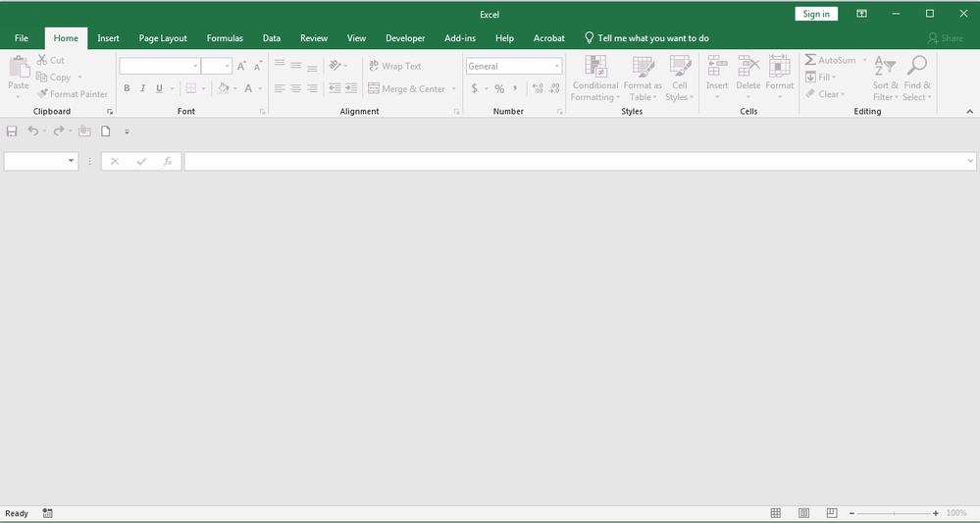Click the Increase Indent icon

351,88
